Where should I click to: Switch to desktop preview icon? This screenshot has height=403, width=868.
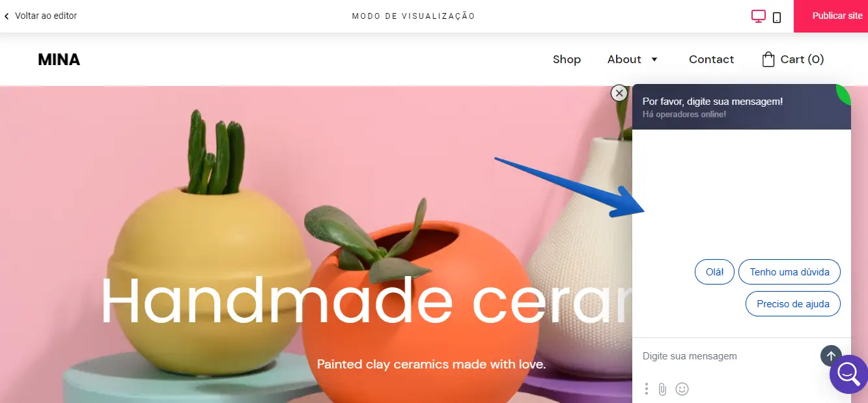click(758, 16)
